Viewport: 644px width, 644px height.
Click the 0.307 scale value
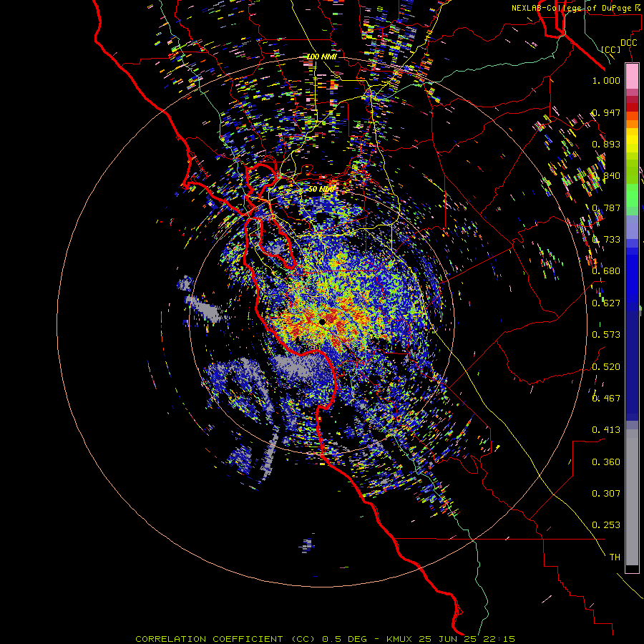(606, 493)
